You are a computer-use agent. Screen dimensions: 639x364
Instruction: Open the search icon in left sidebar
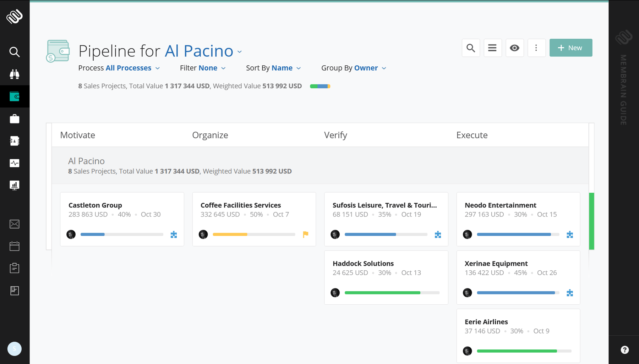(x=15, y=52)
